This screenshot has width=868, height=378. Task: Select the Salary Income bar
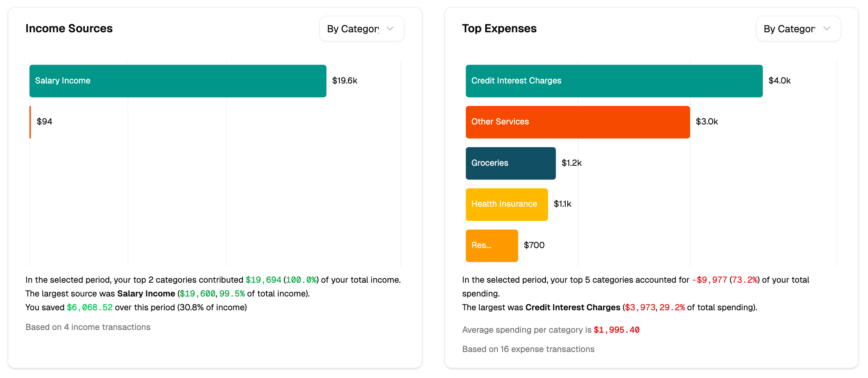click(x=177, y=81)
